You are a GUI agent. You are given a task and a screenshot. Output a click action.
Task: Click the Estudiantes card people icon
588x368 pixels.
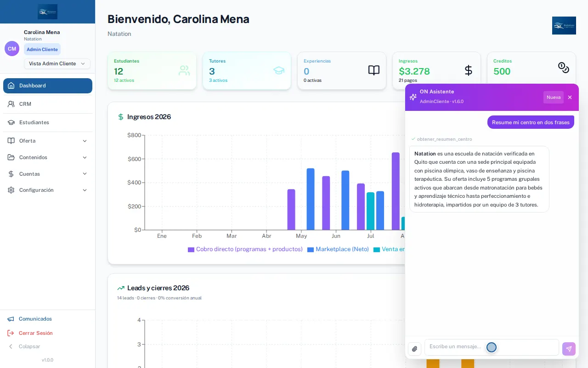tap(184, 70)
